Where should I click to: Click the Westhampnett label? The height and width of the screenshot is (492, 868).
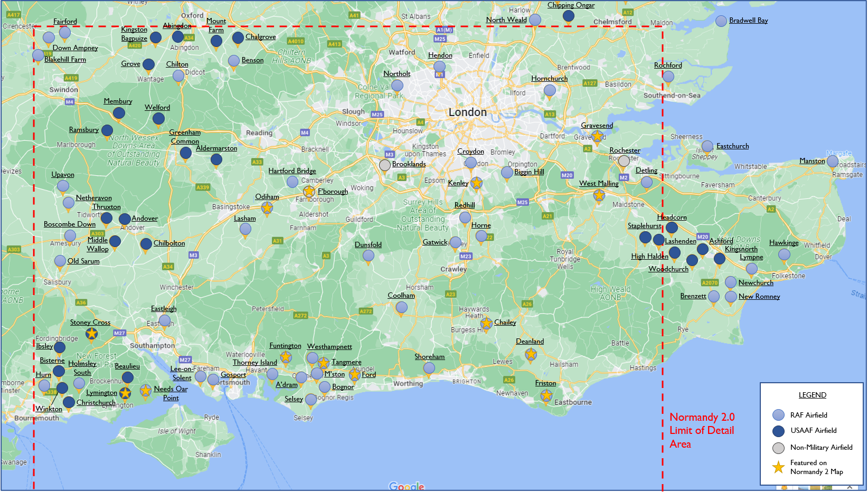click(329, 347)
